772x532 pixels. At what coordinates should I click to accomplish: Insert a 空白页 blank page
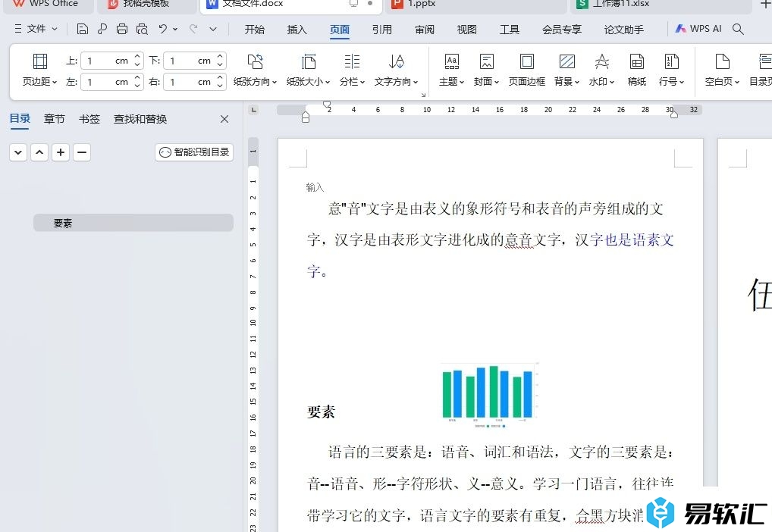pyautogui.click(x=722, y=70)
